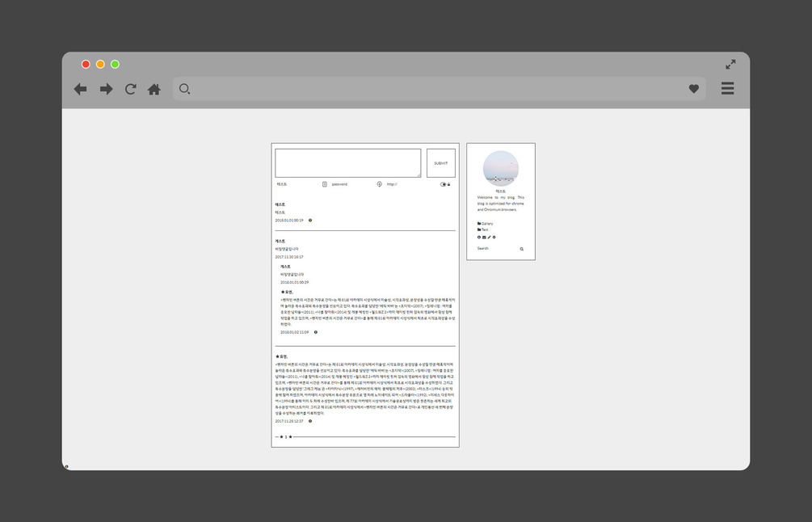Click the folder icon next to Text

point(479,230)
